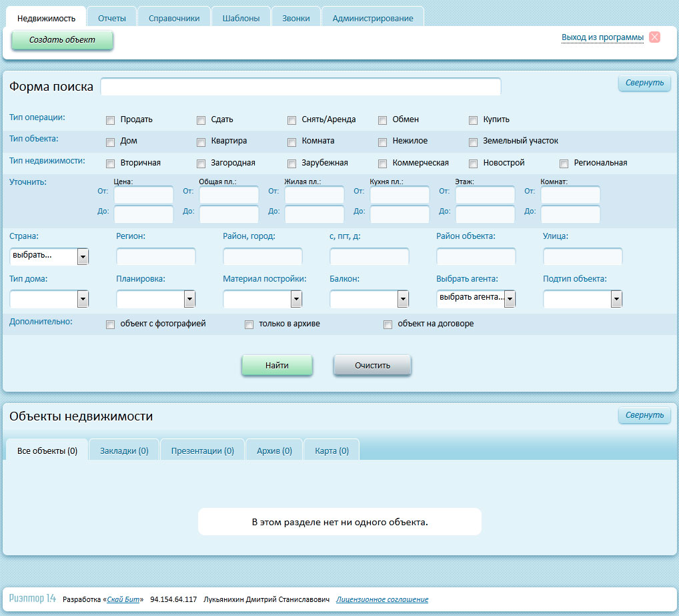Viewport: 679px width, 616px height.
Task: Collapse the Форма поиска panel with Свернуть
Action: tap(644, 83)
